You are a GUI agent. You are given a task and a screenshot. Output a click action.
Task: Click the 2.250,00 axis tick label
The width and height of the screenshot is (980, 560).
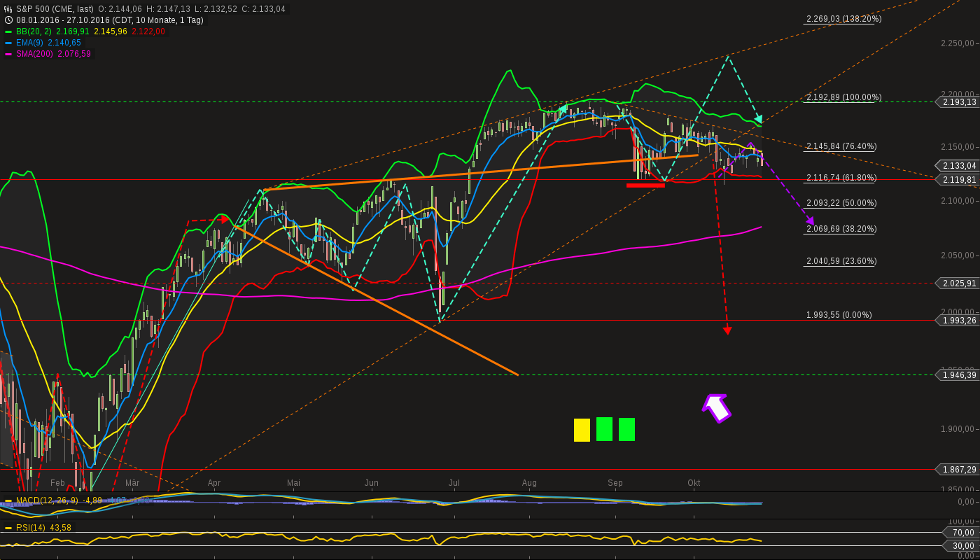tap(958, 43)
